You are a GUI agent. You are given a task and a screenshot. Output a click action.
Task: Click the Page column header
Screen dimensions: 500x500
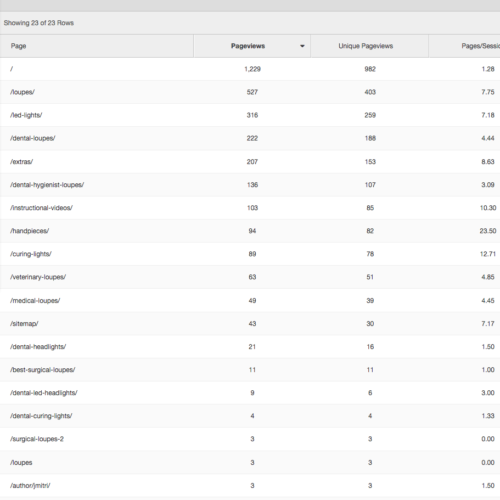[18, 46]
